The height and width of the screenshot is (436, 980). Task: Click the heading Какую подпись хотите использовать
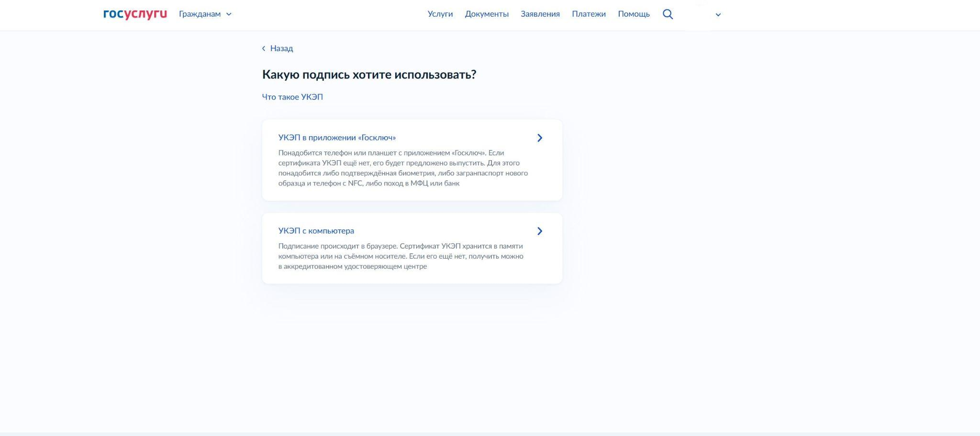pyautogui.click(x=369, y=75)
